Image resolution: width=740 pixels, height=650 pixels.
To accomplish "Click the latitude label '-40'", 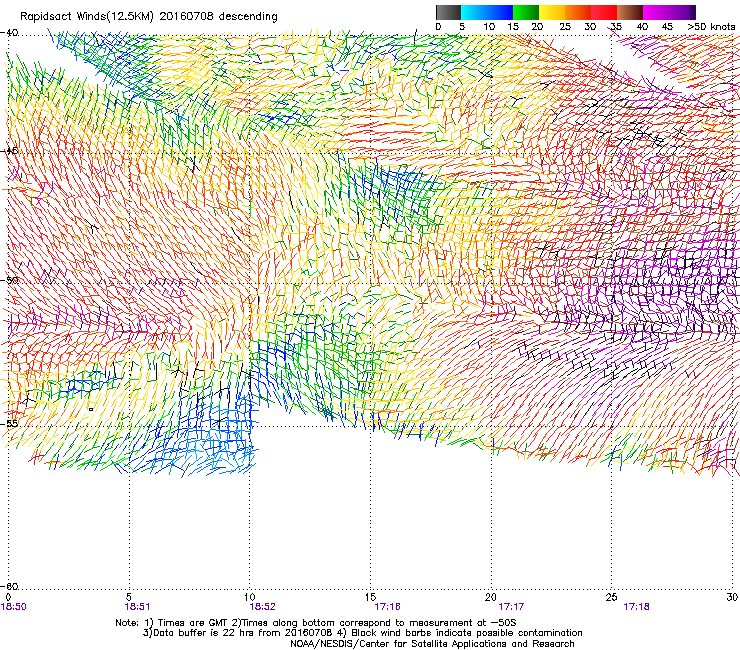I will [9, 33].
